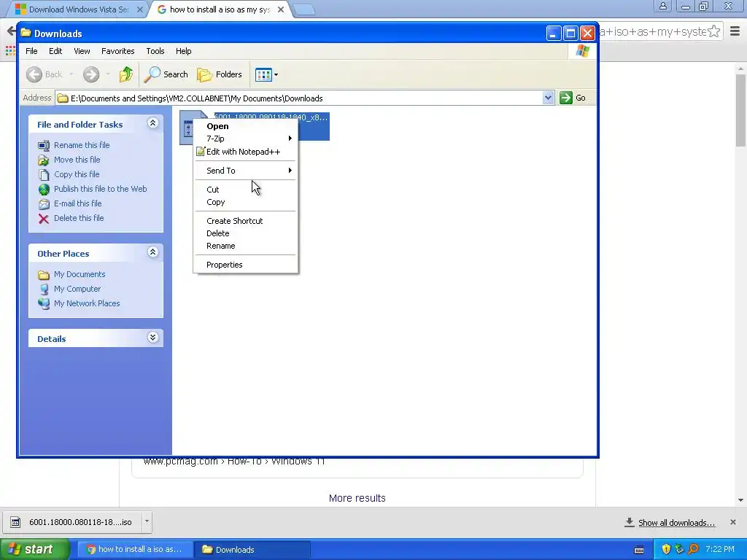The height and width of the screenshot is (560, 747).
Task: Choose Cut from context menu
Action: [245, 190]
